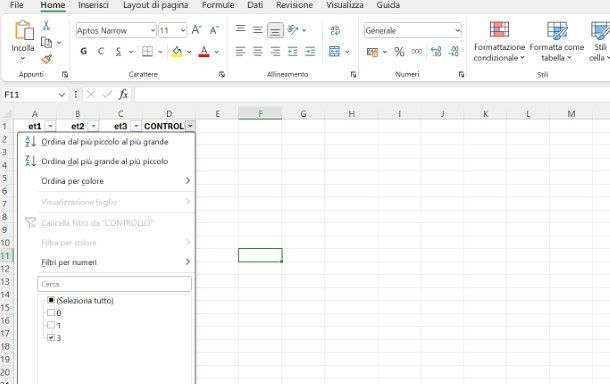The height and width of the screenshot is (384, 610).
Task: Open Ordina per colore submenu
Action: (x=106, y=181)
